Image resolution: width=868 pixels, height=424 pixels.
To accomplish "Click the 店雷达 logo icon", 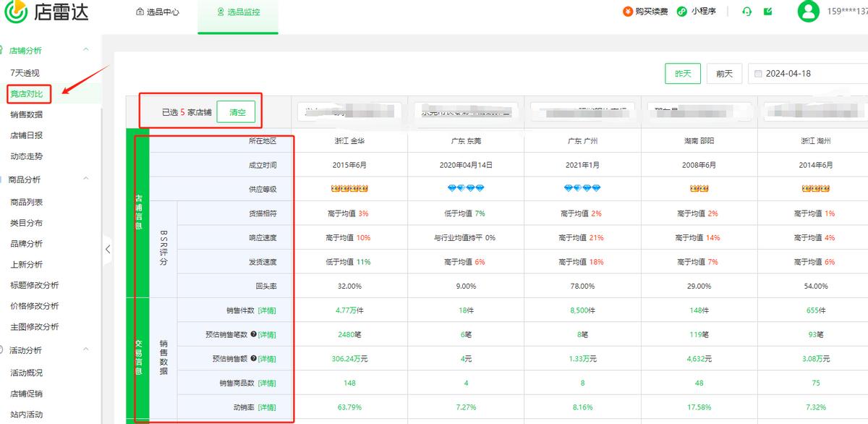I will [x=15, y=12].
